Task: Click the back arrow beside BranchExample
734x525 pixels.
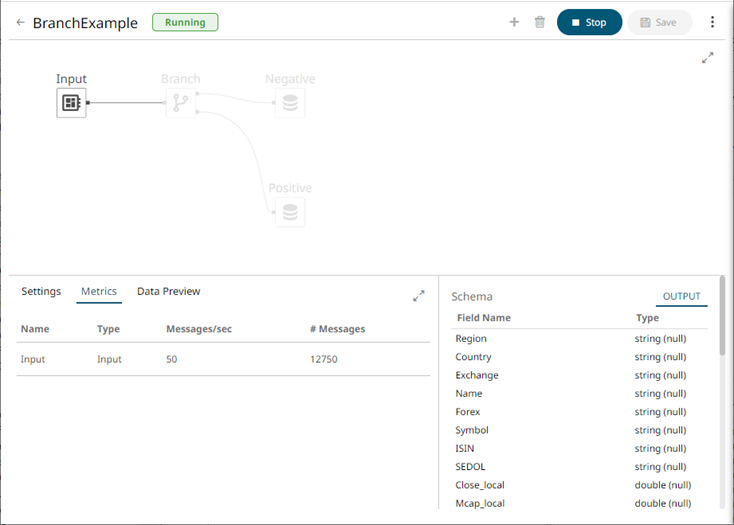Action: tap(20, 22)
